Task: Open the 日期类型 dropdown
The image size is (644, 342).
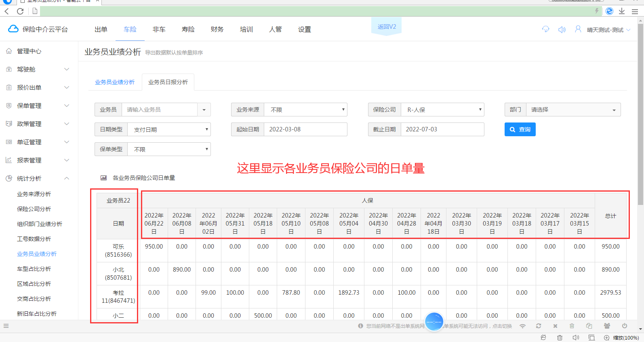Action: 169,129
